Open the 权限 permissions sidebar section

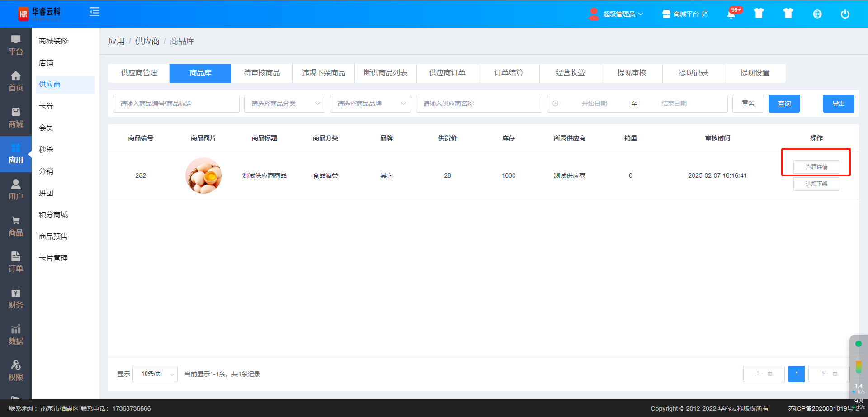click(x=16, y=371)
